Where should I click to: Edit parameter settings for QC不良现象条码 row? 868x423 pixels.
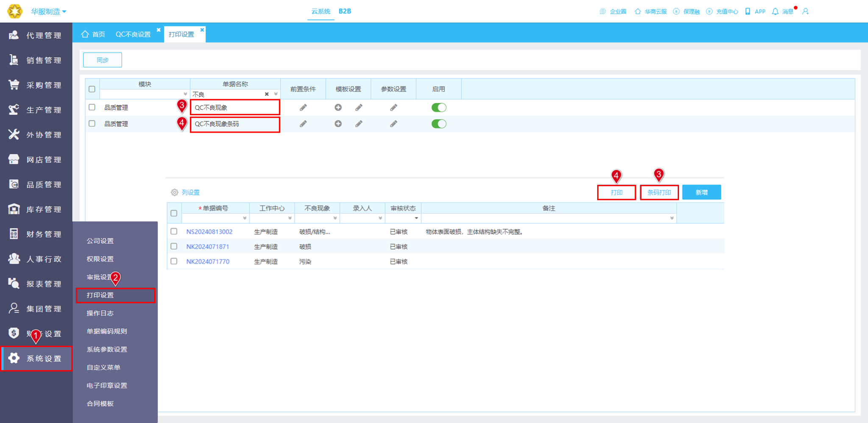point(394,124)
